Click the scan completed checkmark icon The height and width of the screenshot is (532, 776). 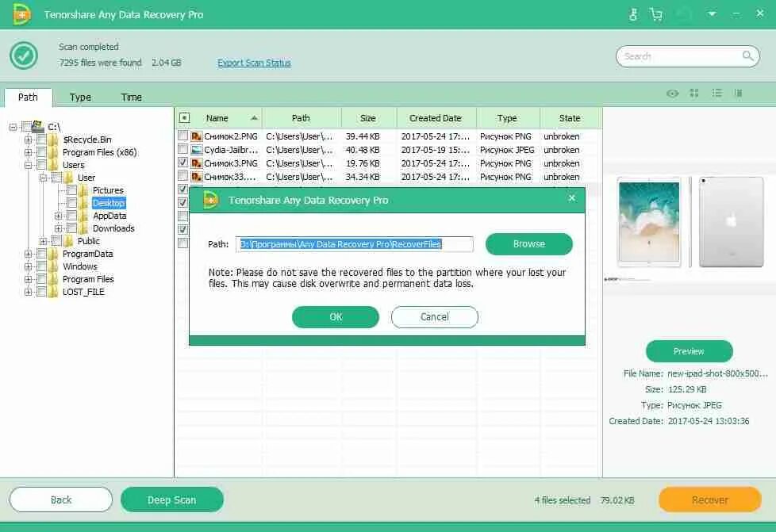[x=24, y=55]
